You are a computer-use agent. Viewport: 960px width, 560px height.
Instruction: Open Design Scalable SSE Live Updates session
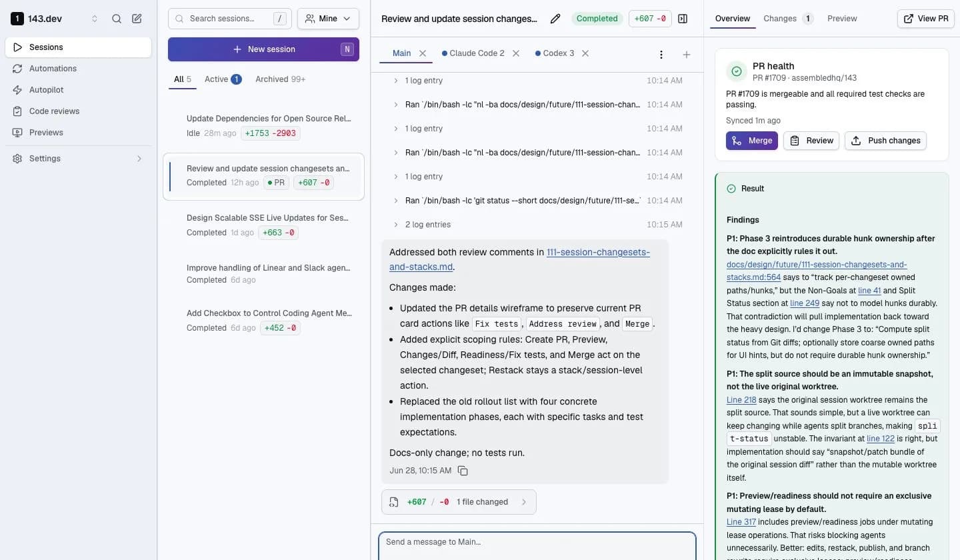[263, 225]
